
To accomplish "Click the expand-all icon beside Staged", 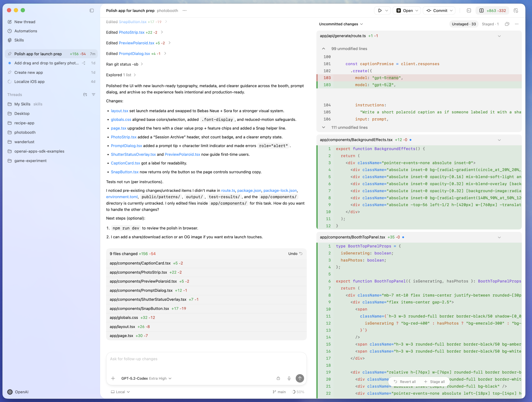I will [507, 24].
